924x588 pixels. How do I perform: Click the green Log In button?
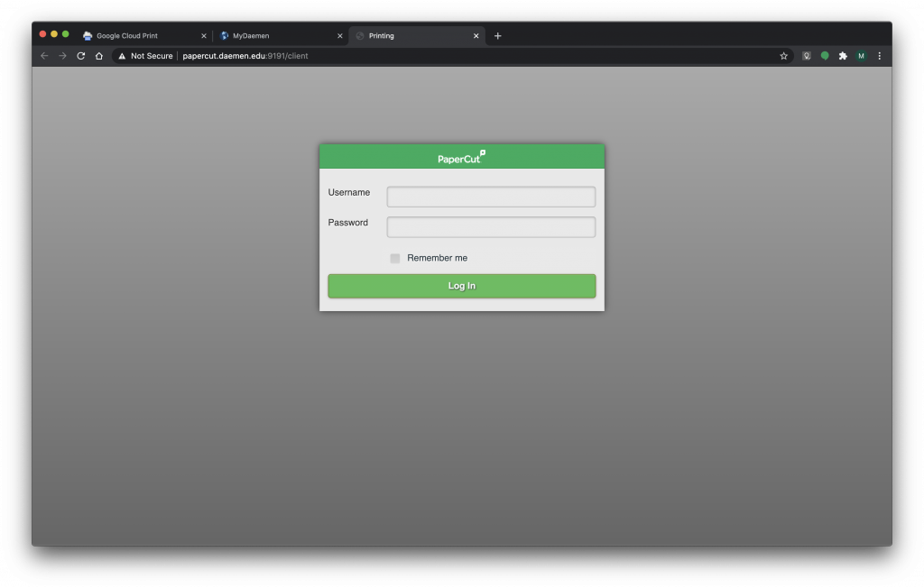click(x=461, y=286)
